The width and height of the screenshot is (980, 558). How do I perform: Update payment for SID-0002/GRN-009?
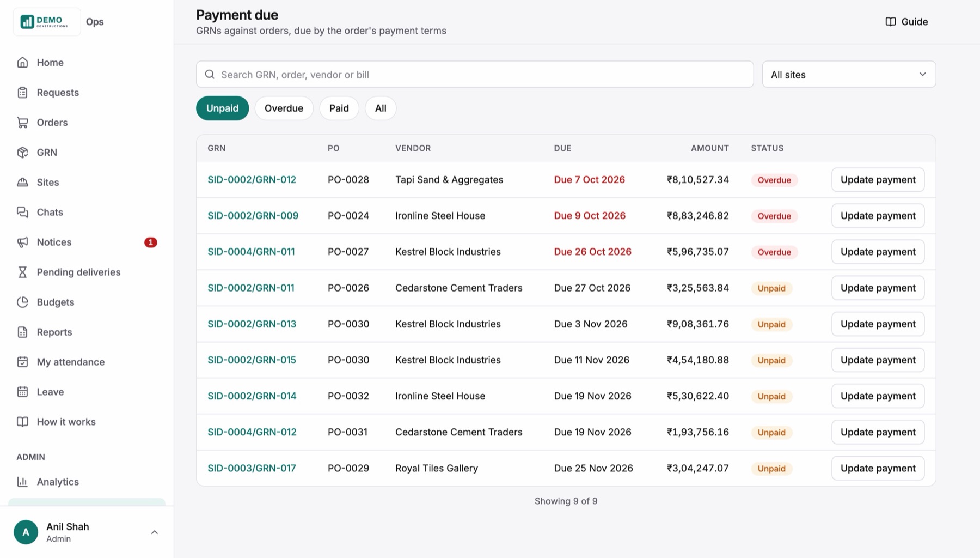click(x=878, y=216)
